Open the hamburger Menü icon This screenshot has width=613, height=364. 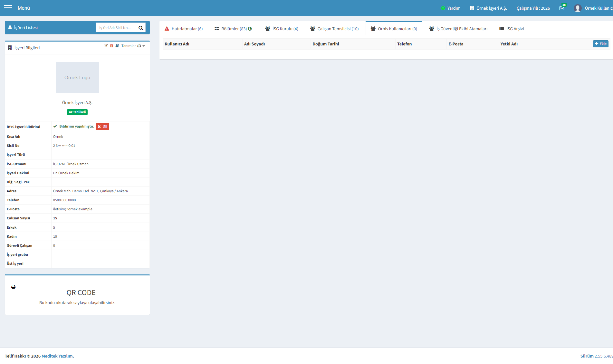(x=8, y=8)
